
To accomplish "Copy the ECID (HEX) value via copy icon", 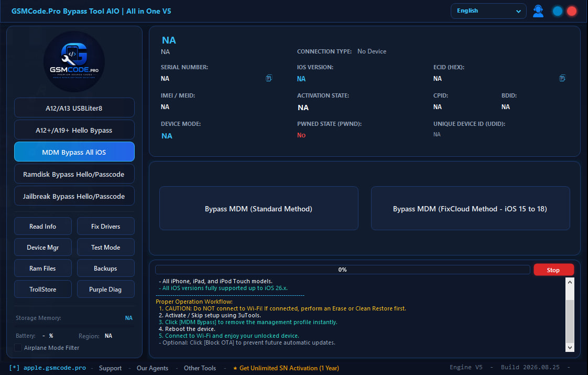I will (x=562, y=78).
